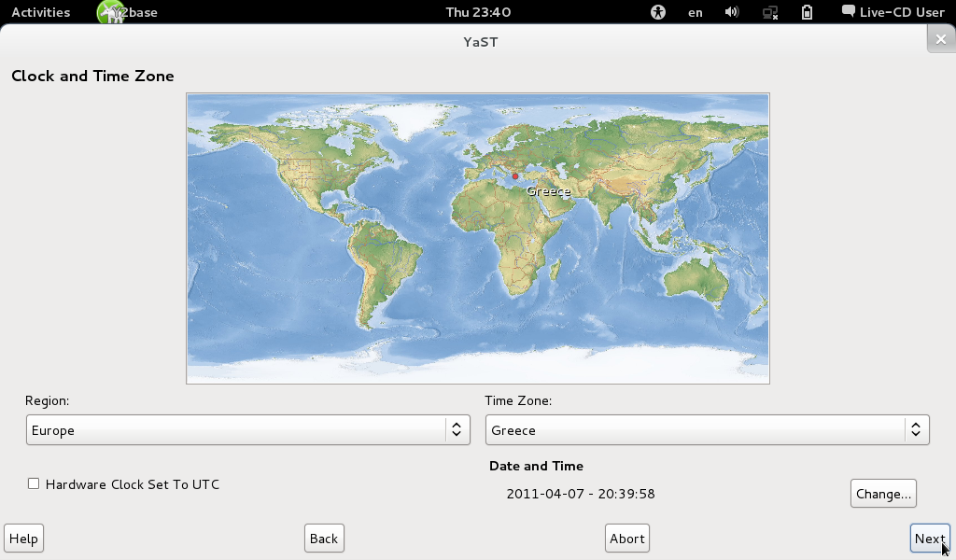
Task: Go to previous step with Back
Action: click(x=324, y=539)
